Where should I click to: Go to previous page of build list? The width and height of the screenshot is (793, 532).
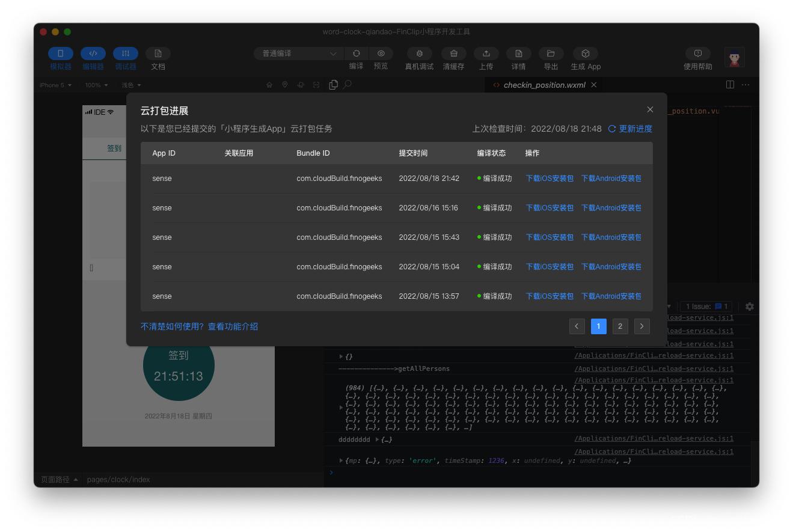click(x=577, y=326)
